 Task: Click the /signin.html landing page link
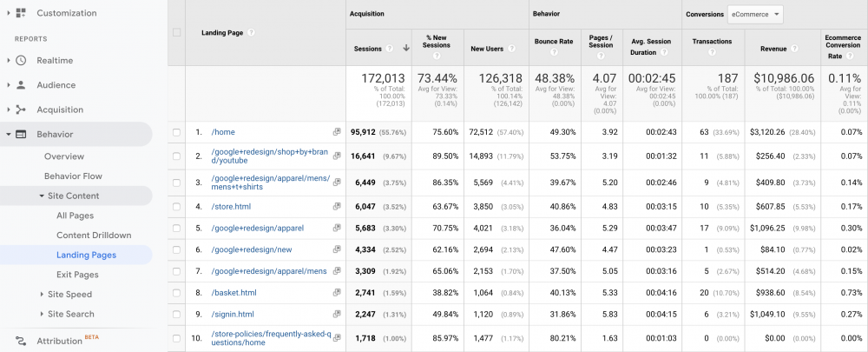pos(233,315)
